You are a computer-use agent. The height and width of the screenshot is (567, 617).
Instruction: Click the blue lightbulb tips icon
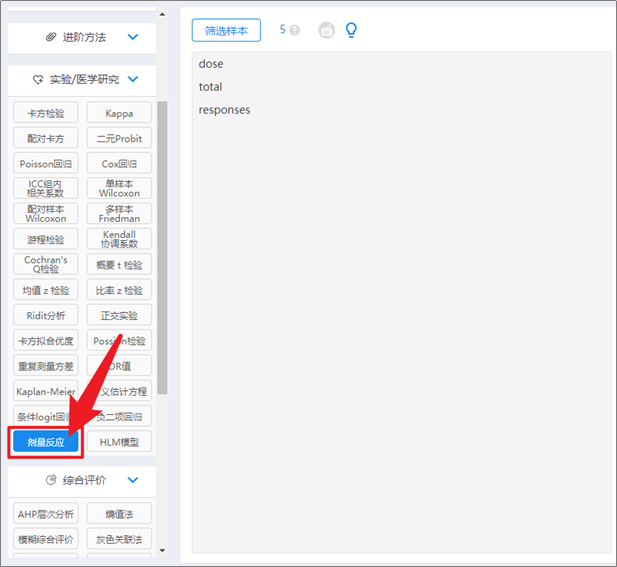coord(351,30)
